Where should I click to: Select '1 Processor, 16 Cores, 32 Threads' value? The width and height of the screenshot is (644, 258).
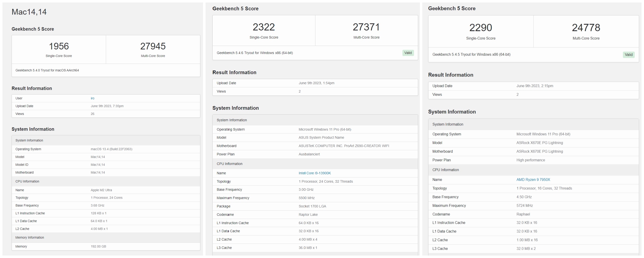click(544, 189)
